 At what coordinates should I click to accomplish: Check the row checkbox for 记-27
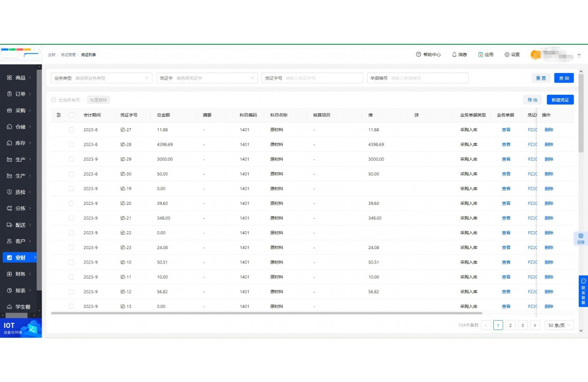click(x=71, y=130)
